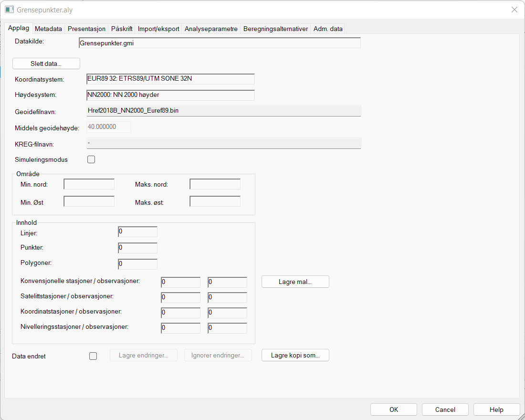Select the Påskrift tab
This screenshot has height=420, width=525.
(x=122, y=29)
